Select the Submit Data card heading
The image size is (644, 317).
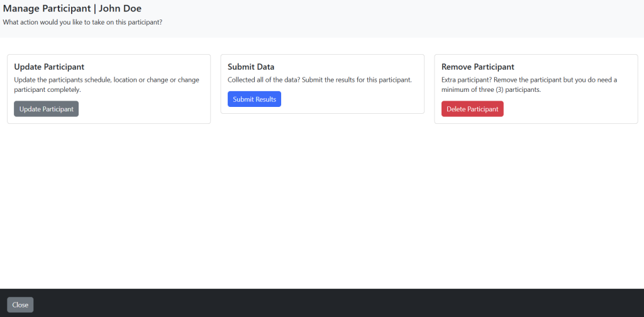(x=251, y=67)
